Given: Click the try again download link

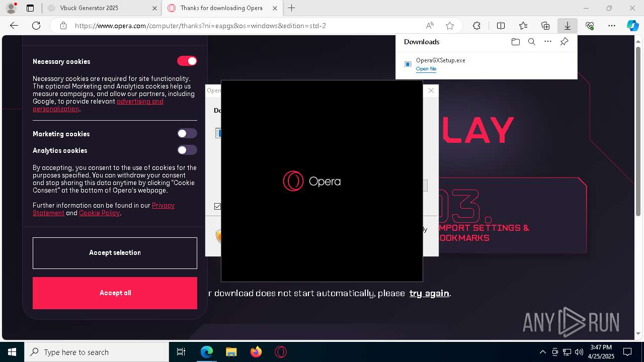Looking at the screenshot, I should point(429,293).
